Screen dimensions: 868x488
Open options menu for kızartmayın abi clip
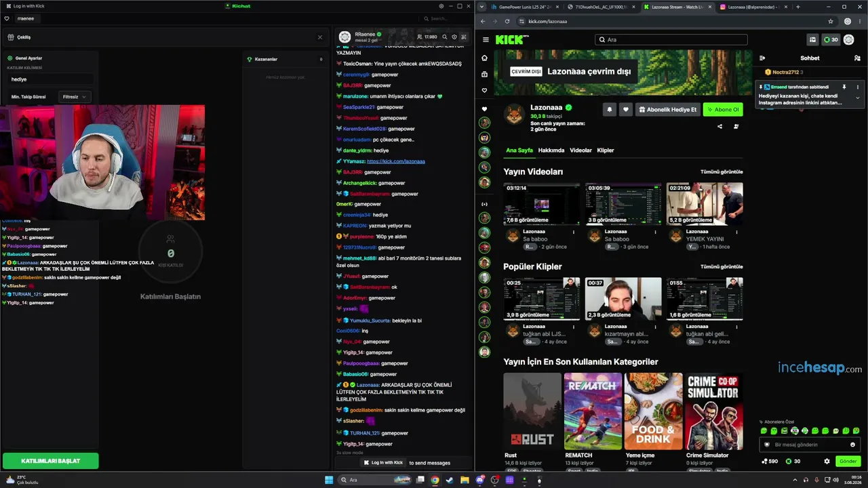655,327
